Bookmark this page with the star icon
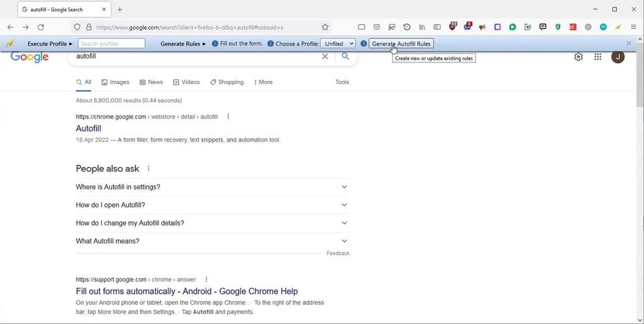This screenshot has width=644, height=324. tap(325, 27)
